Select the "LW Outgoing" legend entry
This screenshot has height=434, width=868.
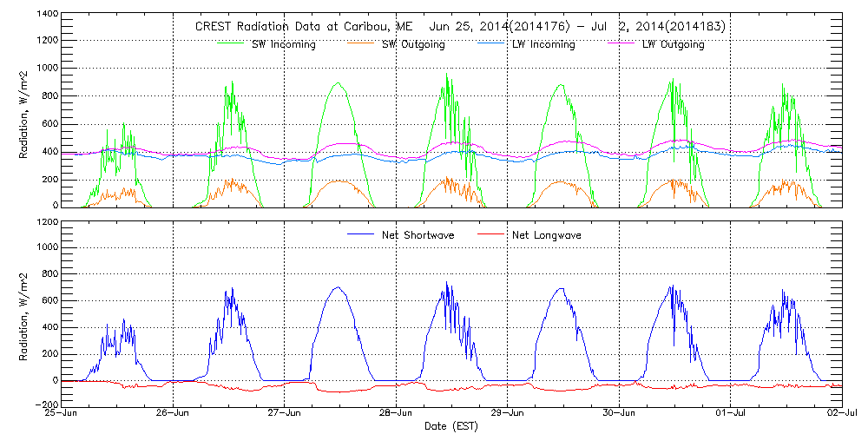(673, 45)
